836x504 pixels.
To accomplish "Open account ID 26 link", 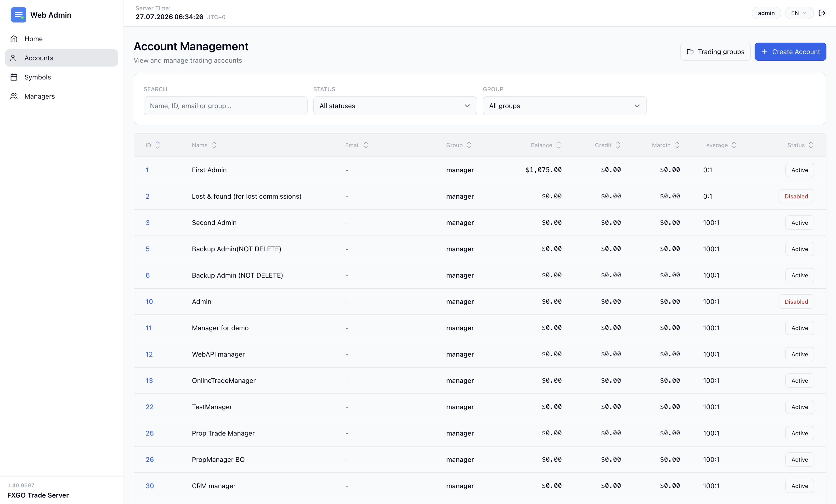I will (x=150, y=459).
